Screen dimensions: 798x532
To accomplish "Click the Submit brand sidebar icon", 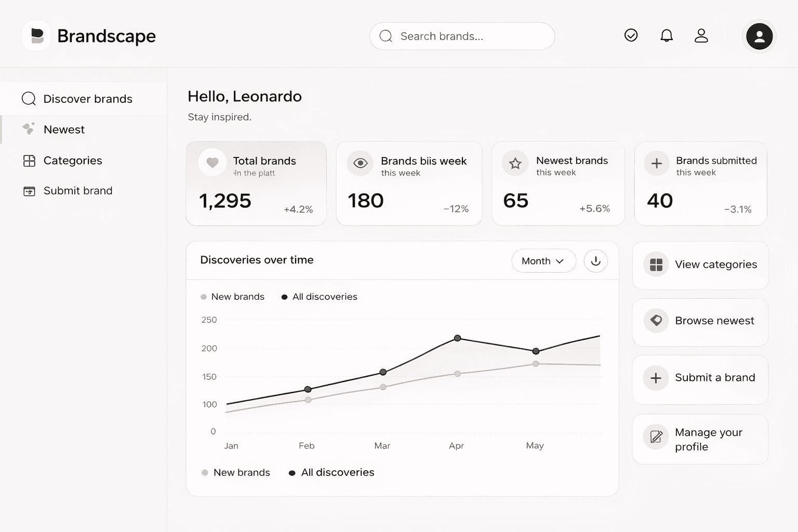I will pyautogui.click(x=29, y=191).
